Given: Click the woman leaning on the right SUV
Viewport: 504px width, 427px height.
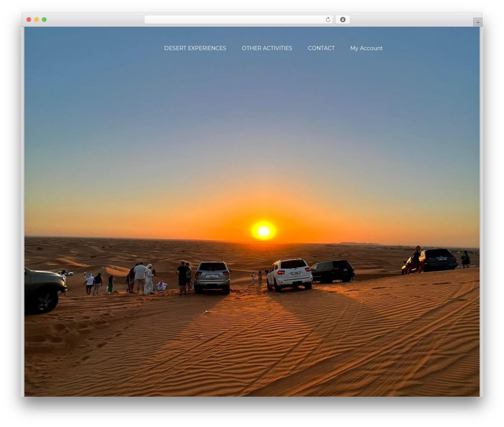Looking at the screenshot, I should 415,260.
